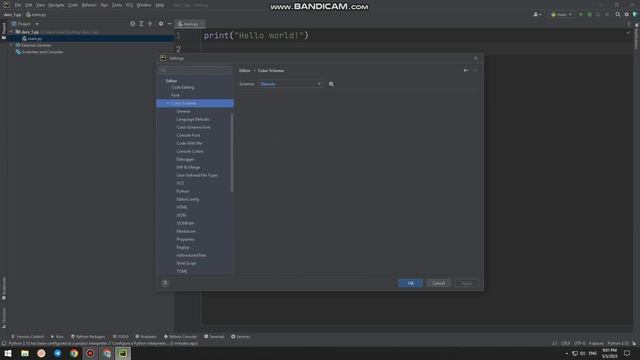Open Console Font settings

(188, 135)
